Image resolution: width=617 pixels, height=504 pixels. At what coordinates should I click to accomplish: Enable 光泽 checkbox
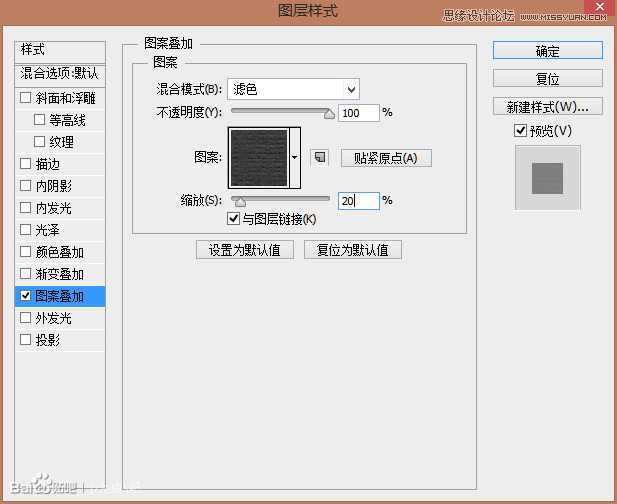(x=26, y=230)
